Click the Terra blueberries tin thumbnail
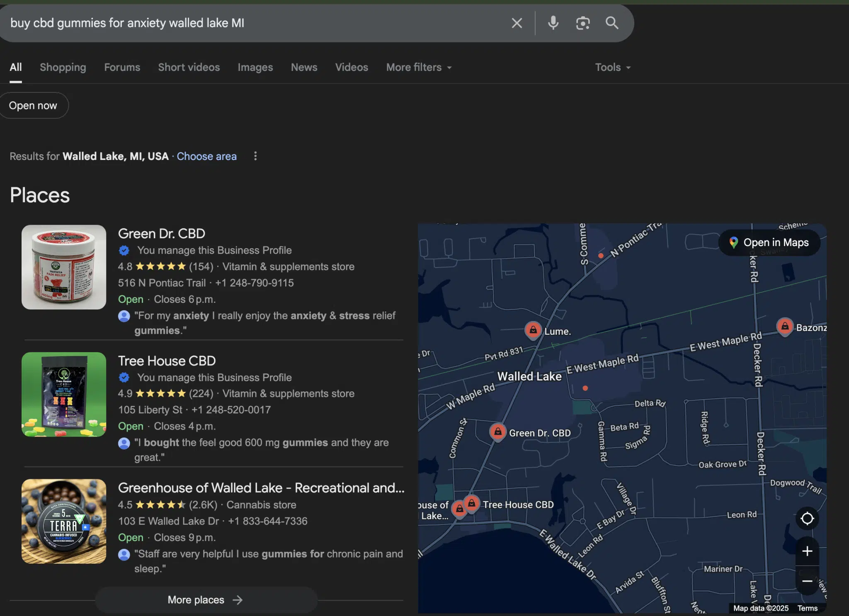This screenshot has height=616, width=849. point(64,522)
